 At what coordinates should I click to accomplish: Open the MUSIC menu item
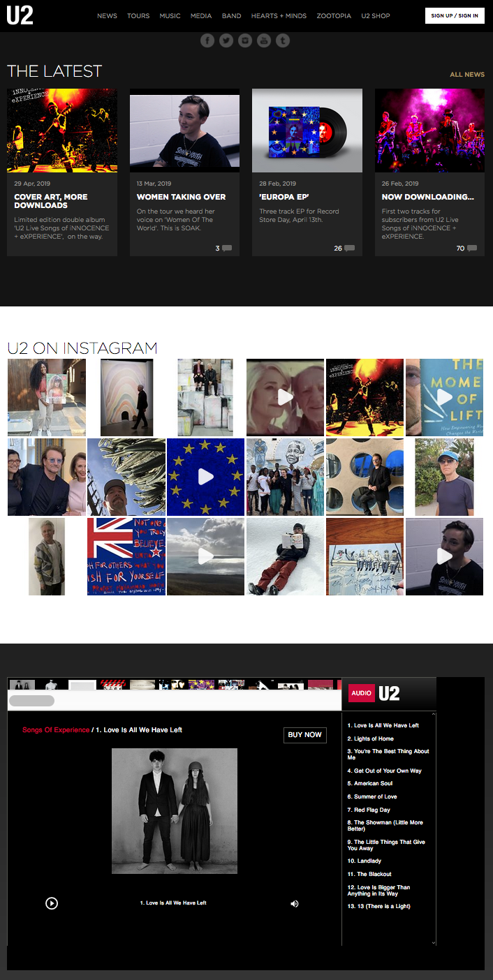pyautogui.click(x=170, y=15)
